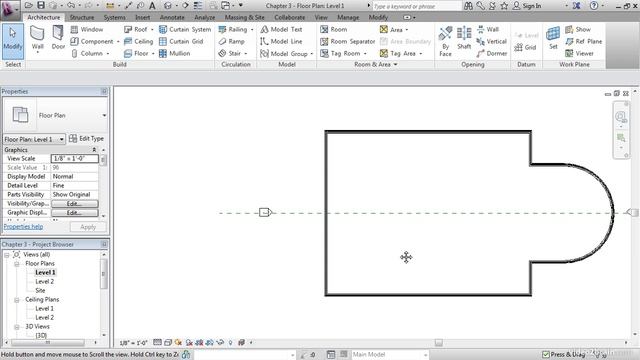The image size is (640, 360).
Task: Click the view scale 1/8" = 1'-0" control
Action: click(133, 343)
